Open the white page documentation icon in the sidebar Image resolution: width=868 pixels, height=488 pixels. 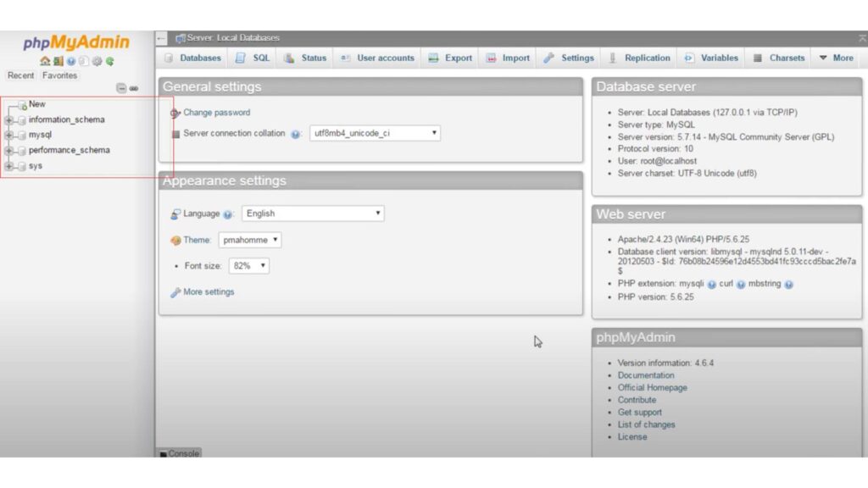[x=84, y=61]
